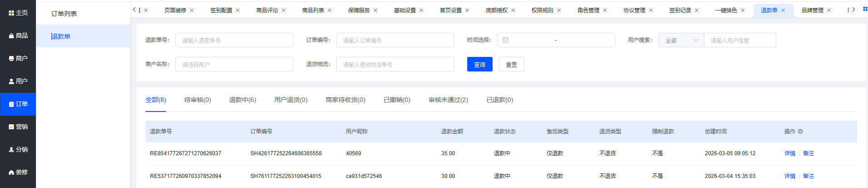Filter by 审核未通过(2) status tab
The width and height of the screenshot is (868, 188).
coord(448,100)
